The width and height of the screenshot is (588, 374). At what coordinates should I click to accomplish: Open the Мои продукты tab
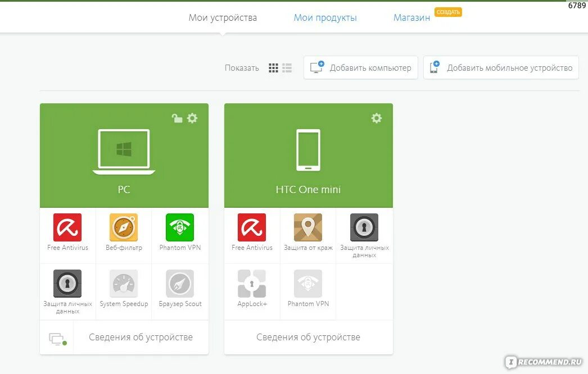325,17
